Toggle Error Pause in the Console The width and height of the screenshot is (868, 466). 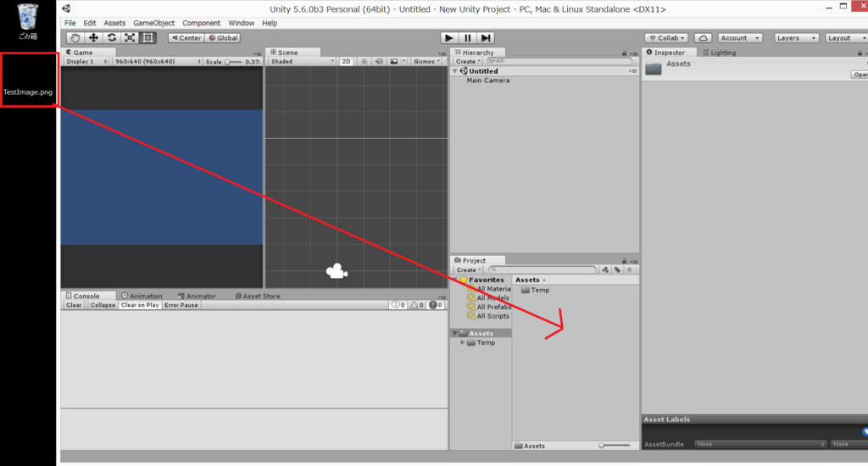click(181, 305)
